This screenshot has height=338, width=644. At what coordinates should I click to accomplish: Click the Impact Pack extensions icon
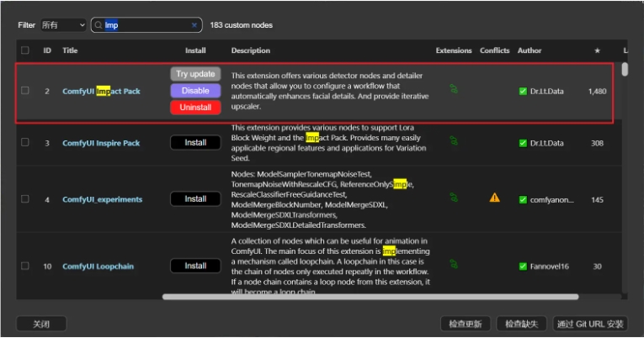[454, 88]
